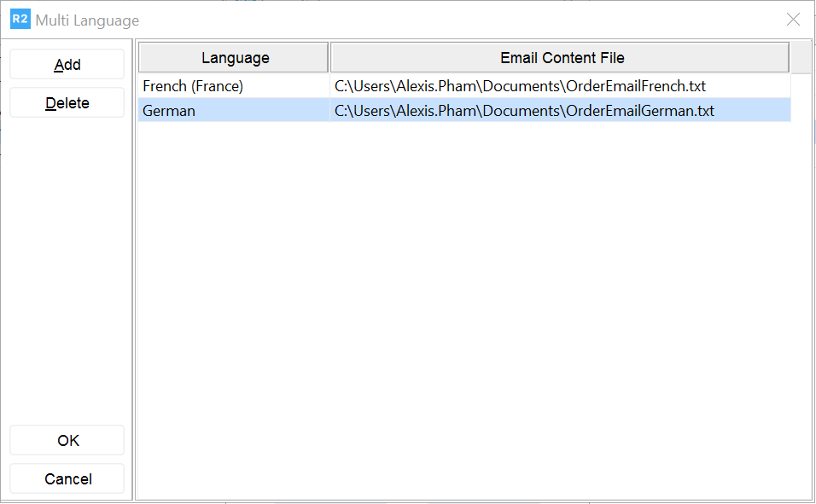Select the French (France) language cell
The width and height of the screenshot is (816, 504).
coord(233,86)
